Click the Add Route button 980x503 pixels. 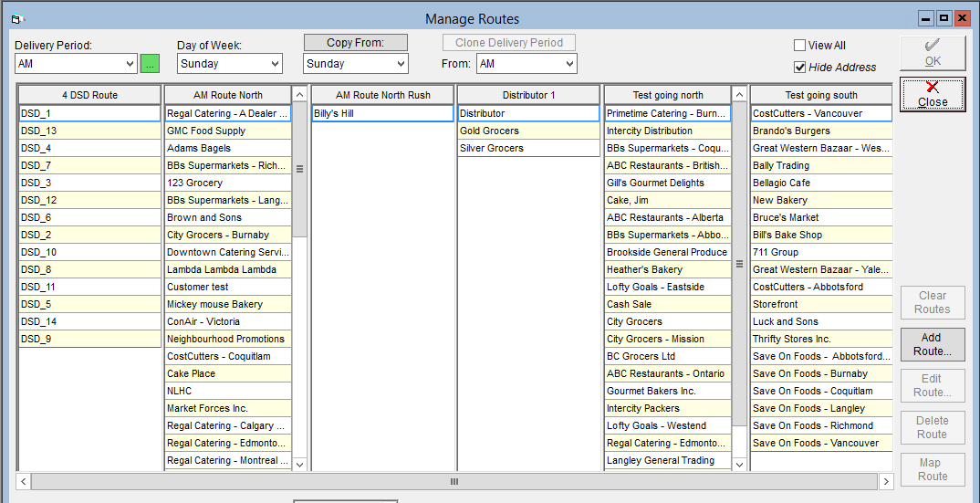(x=933, y=344)
